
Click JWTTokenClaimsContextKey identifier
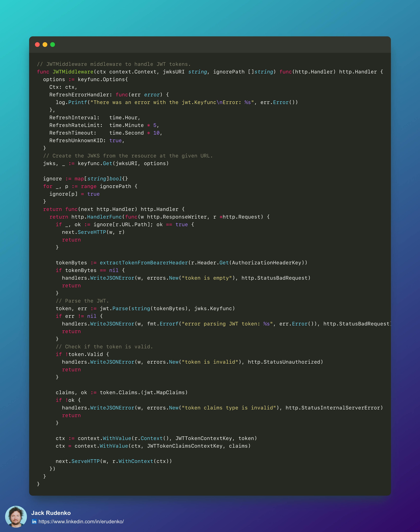(x=185, y=446)
